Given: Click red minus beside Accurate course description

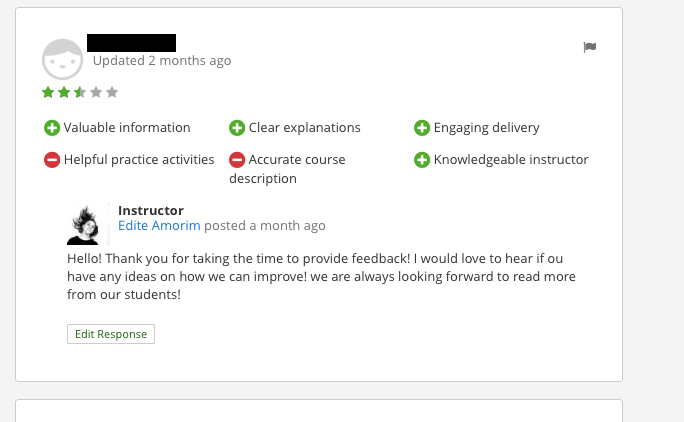Looking at the screenshot, I should [237, 160].
